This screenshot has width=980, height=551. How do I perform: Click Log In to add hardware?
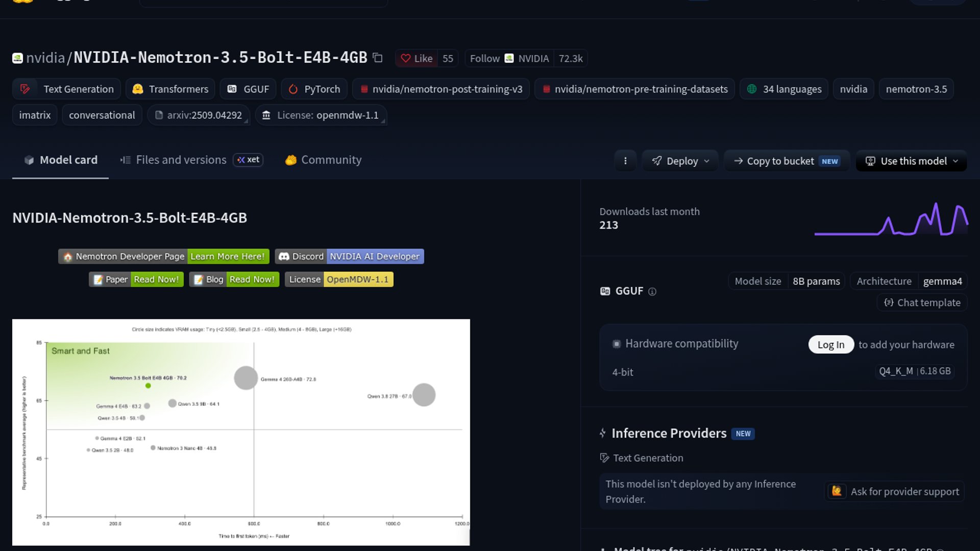[x=831, y=344]
